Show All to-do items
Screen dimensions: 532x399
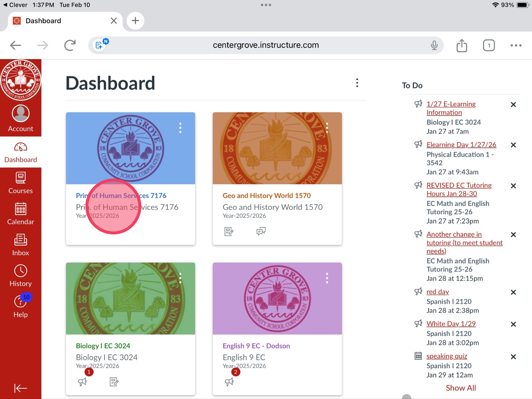tap(461, 388)
